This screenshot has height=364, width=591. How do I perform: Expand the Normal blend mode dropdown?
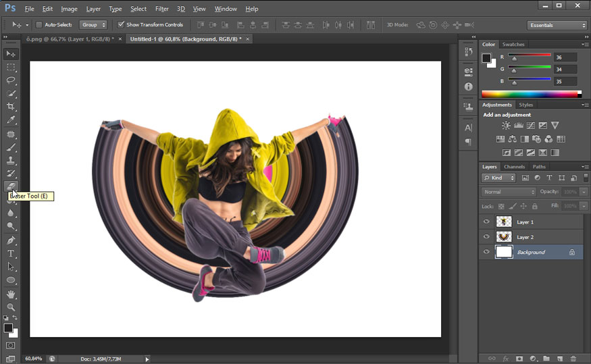tap(509, 192)
